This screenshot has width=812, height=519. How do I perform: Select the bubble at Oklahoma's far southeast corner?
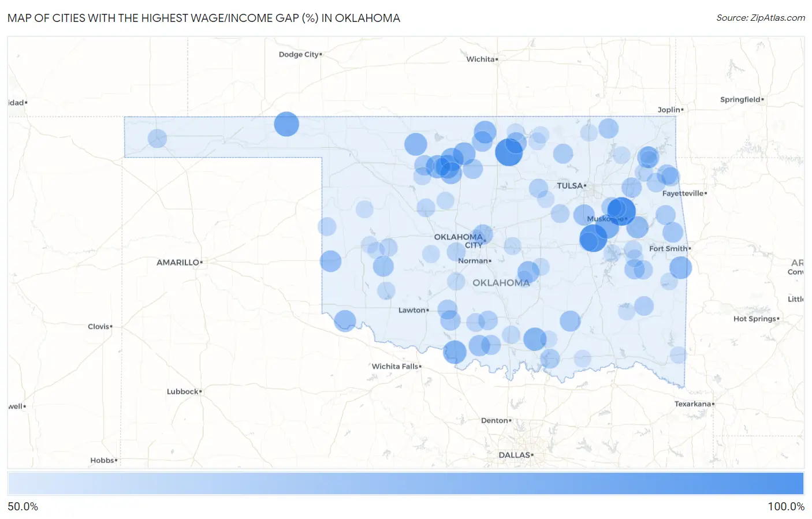tap(678, 354)
